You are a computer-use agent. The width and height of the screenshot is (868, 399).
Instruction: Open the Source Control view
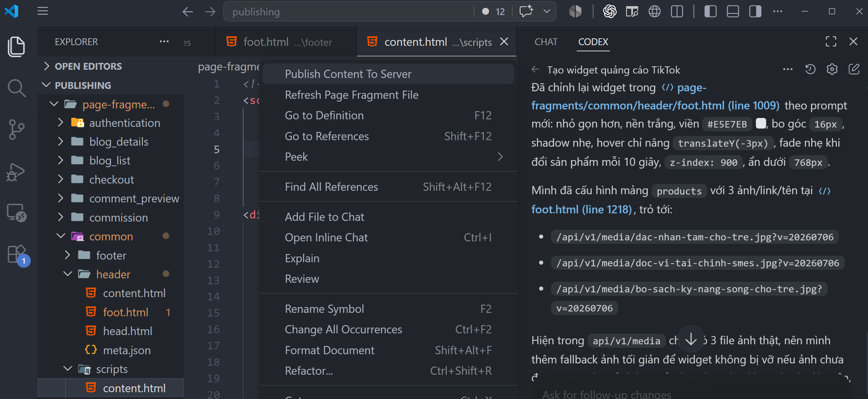pos(16,130)
